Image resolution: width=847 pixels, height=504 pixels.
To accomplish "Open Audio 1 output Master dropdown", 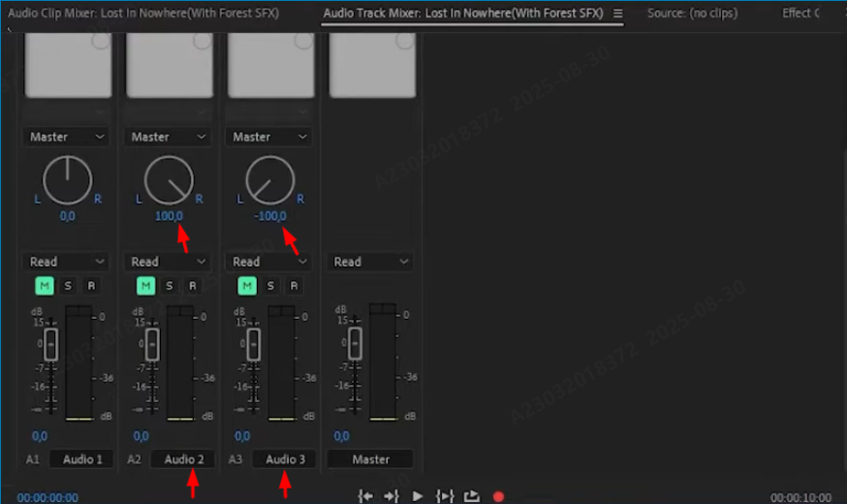I will 66,137.
